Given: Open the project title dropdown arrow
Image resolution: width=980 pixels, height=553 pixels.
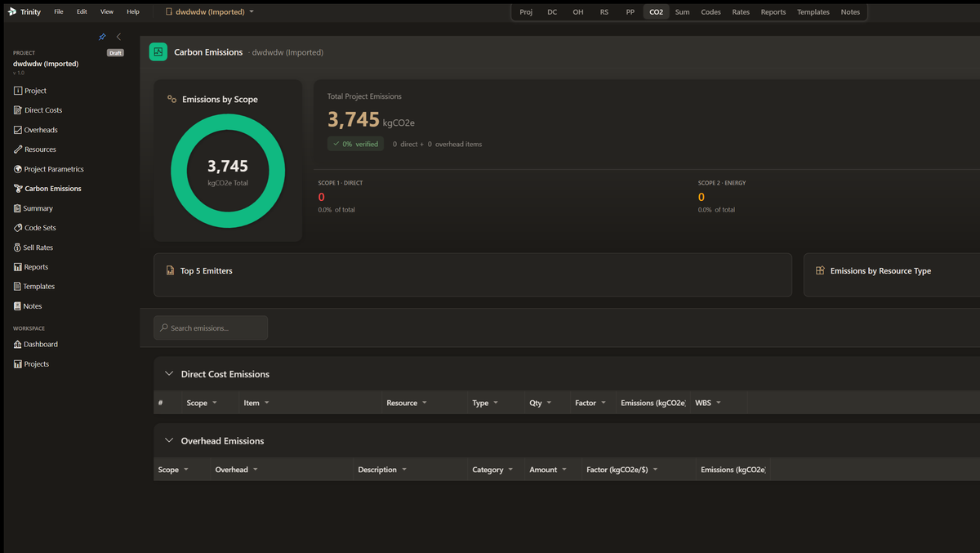Looking at the screenshot, I should [252, 12].
